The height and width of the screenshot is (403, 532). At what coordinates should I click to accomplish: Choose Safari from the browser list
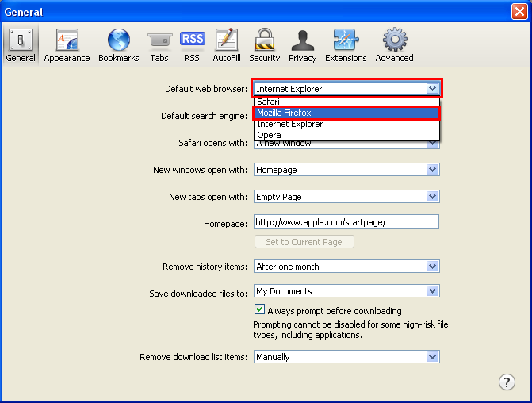(x=346, y=102)
